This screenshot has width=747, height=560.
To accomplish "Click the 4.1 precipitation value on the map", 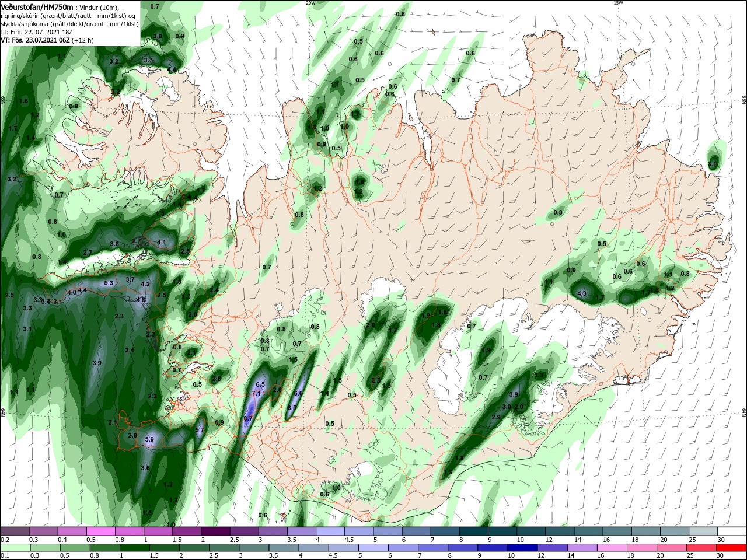I will [x=162, y=242].
